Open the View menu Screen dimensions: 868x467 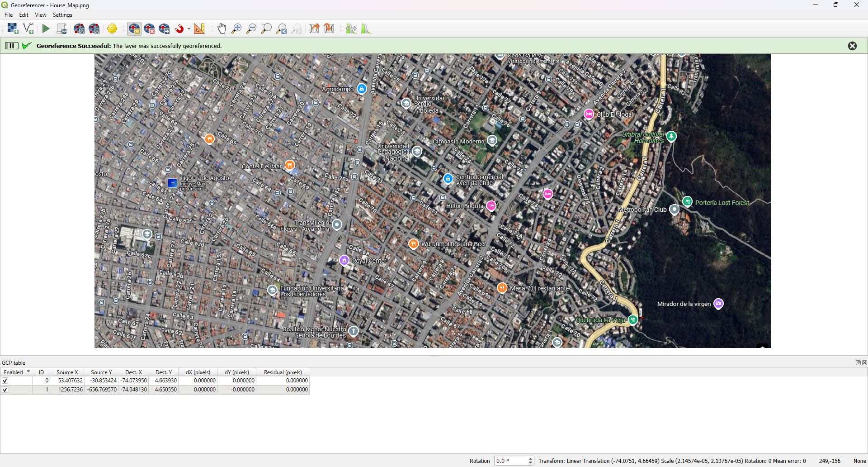[41, 15]
